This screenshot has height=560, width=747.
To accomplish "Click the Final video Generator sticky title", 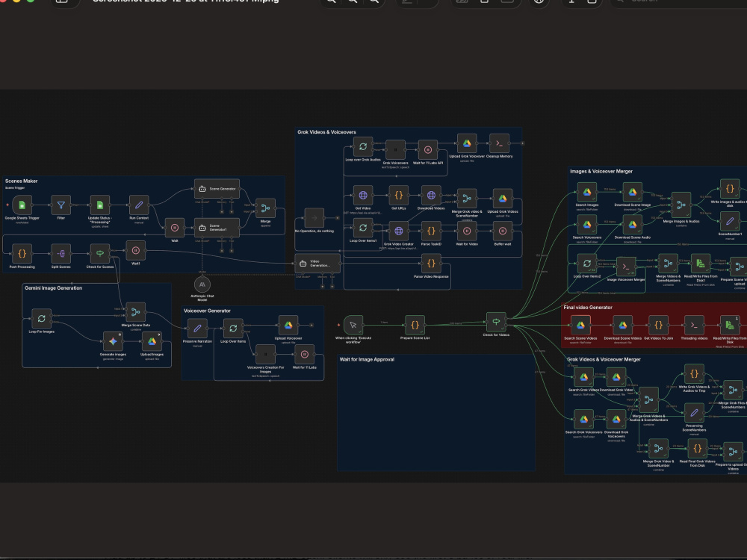I will (x=588, y=307).
